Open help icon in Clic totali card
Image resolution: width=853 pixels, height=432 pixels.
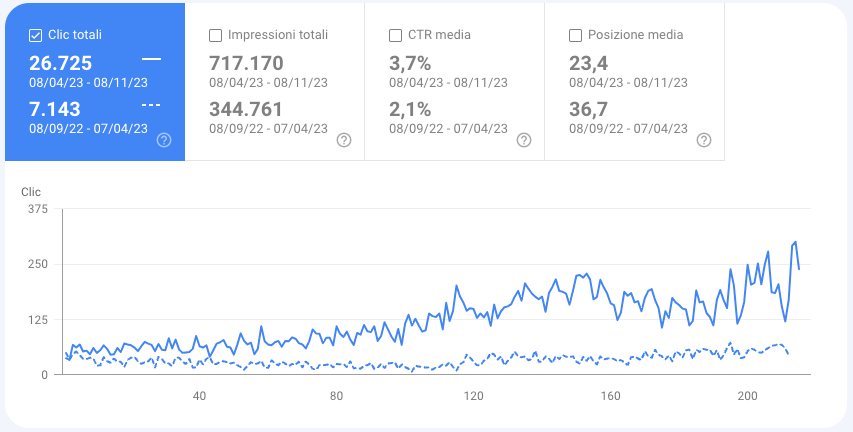(x=164, y=140)
